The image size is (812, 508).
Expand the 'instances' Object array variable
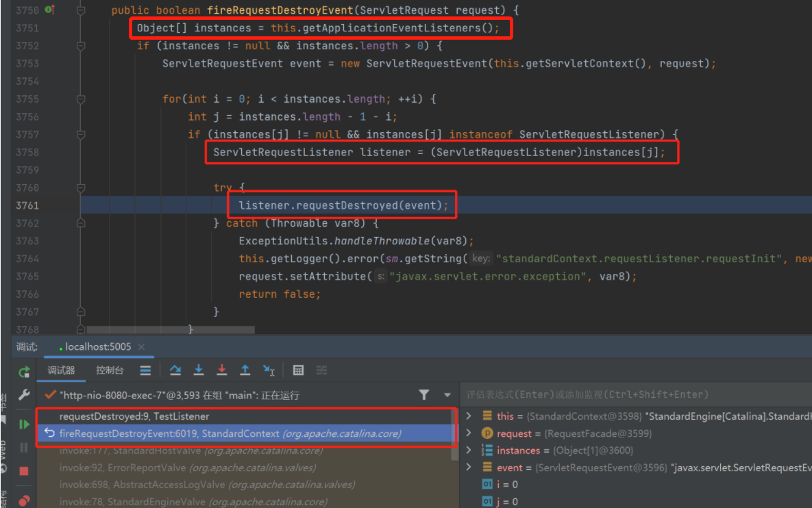(x=469, y=450)
